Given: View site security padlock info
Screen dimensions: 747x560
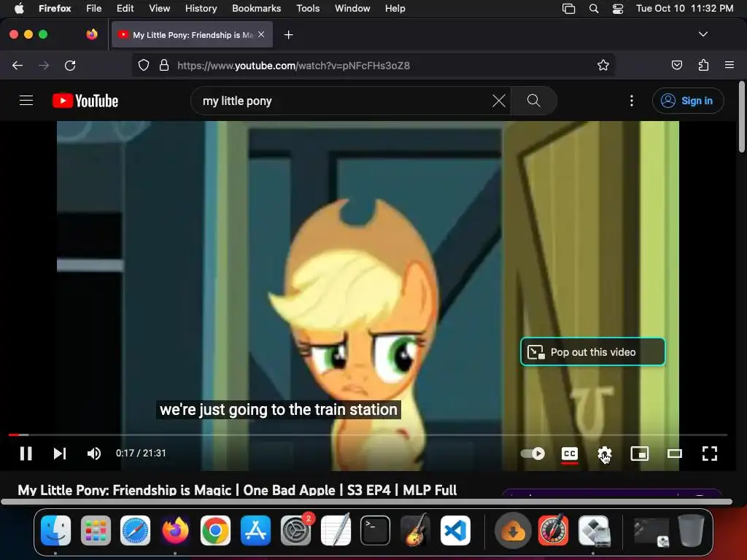Looking at the screenshot, I should [164, 65].
